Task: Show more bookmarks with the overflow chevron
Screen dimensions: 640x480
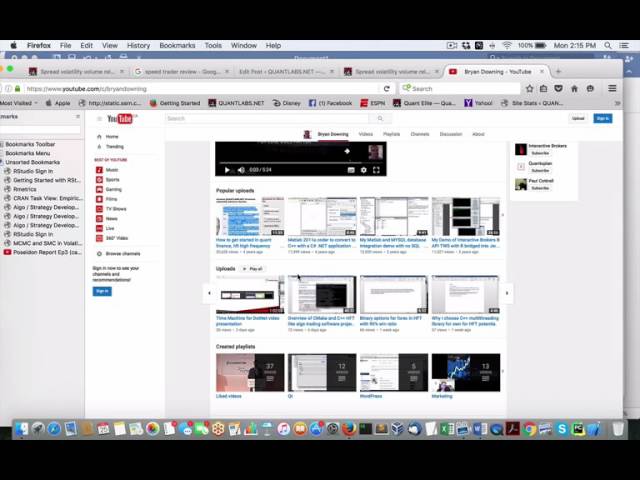Action: coord(617,103)
